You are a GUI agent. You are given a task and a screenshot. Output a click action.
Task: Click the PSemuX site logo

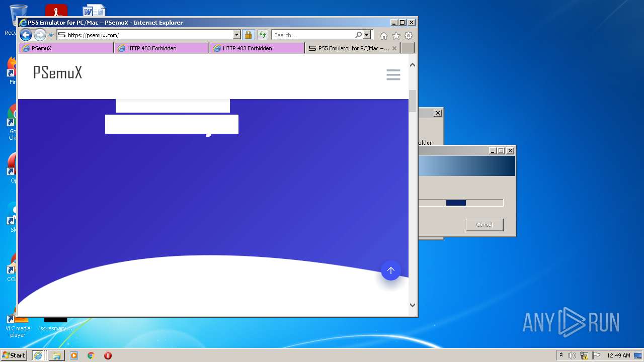coord(57,73)
